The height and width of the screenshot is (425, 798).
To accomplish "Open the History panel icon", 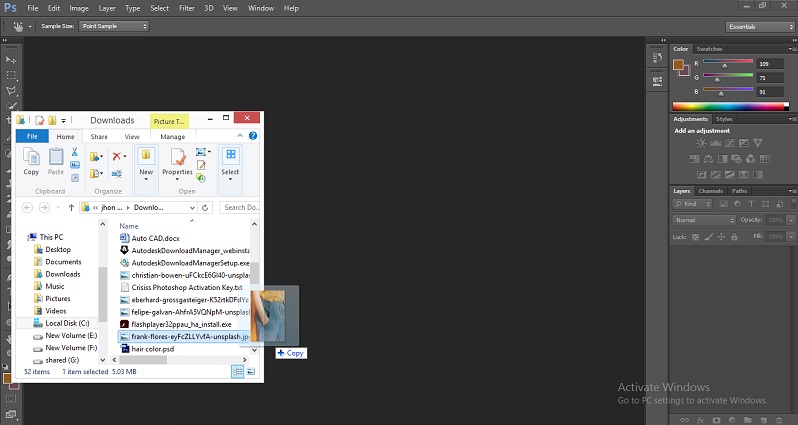I will click(x=657, y=58).
